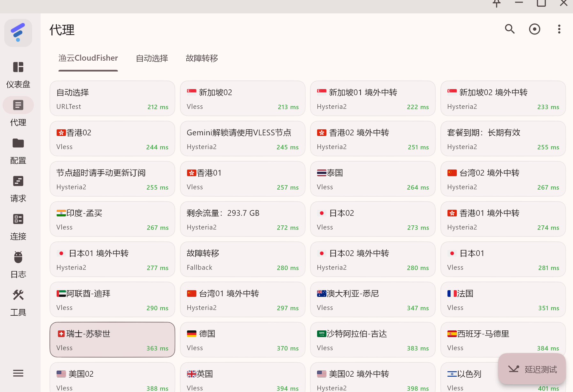Select the 印度-孟买 node card
The width and height of the screenshot is (573, 392).
point(112,219)
